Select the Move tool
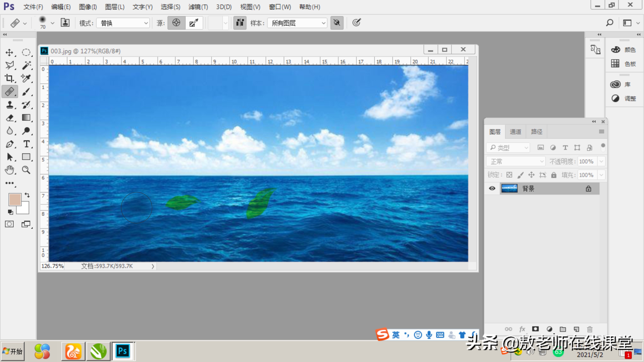The height and width of the screenshot is (362, 644). pos(10,52)
